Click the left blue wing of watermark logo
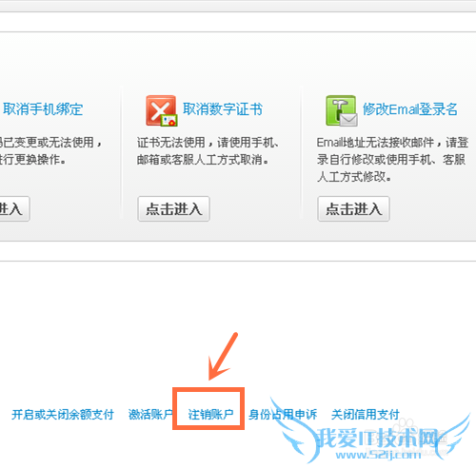 [293, 428]
